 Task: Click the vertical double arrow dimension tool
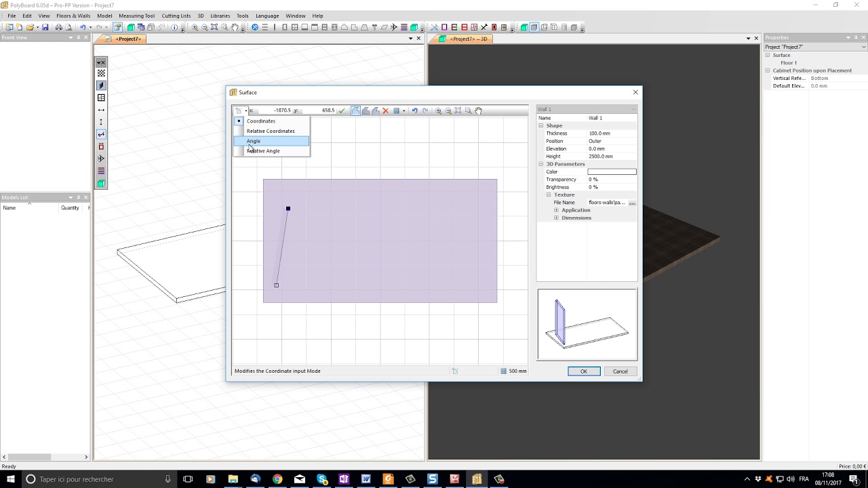[x=101, y=122]
